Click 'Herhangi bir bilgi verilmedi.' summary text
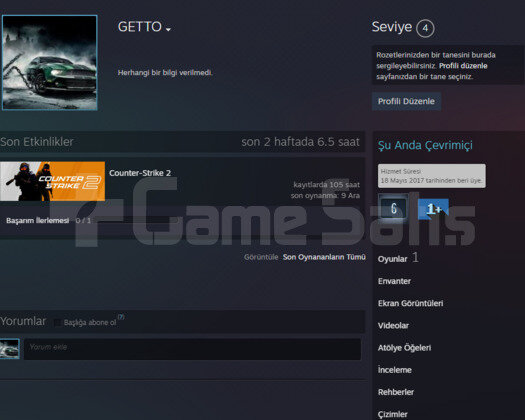 (x=165, y=72)
